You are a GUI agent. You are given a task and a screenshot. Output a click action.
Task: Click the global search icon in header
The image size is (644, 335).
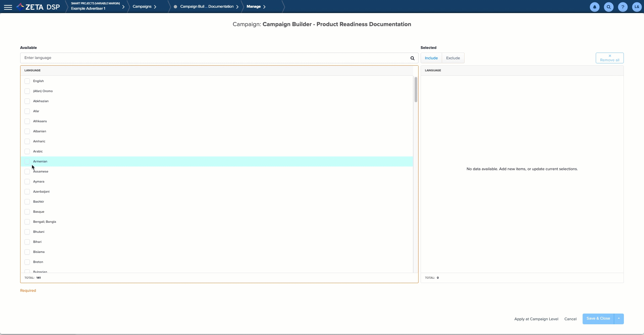(608, 7)
